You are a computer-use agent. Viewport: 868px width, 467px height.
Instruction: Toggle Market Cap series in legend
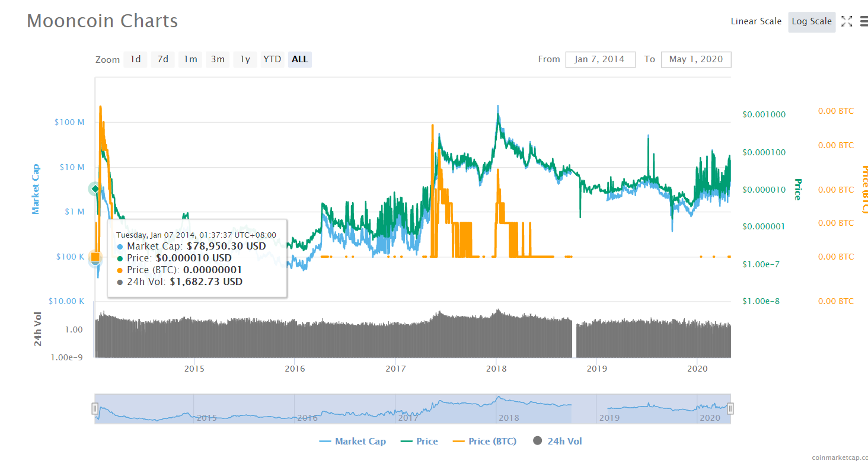tap(352, 441)
